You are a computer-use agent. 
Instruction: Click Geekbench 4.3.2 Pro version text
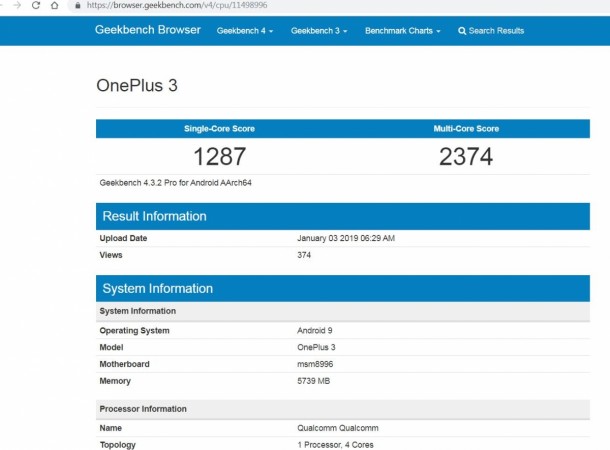point(175,183)
